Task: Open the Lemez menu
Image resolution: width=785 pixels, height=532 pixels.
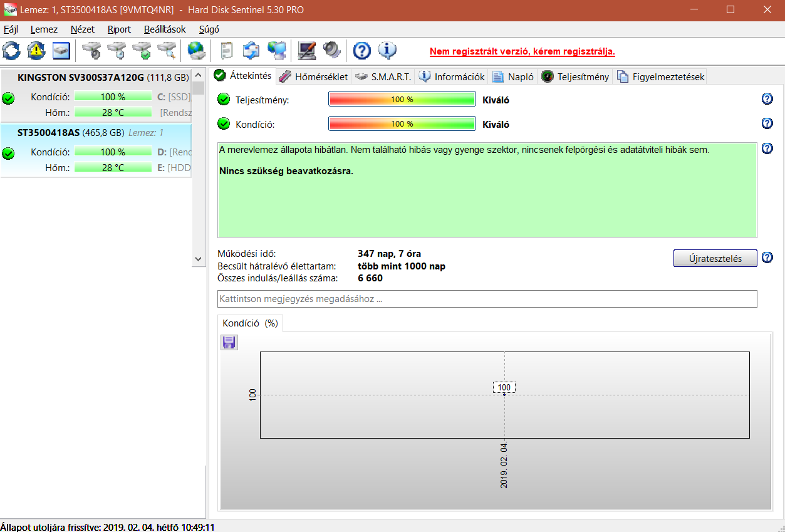Action: click(x=44, y=29)
